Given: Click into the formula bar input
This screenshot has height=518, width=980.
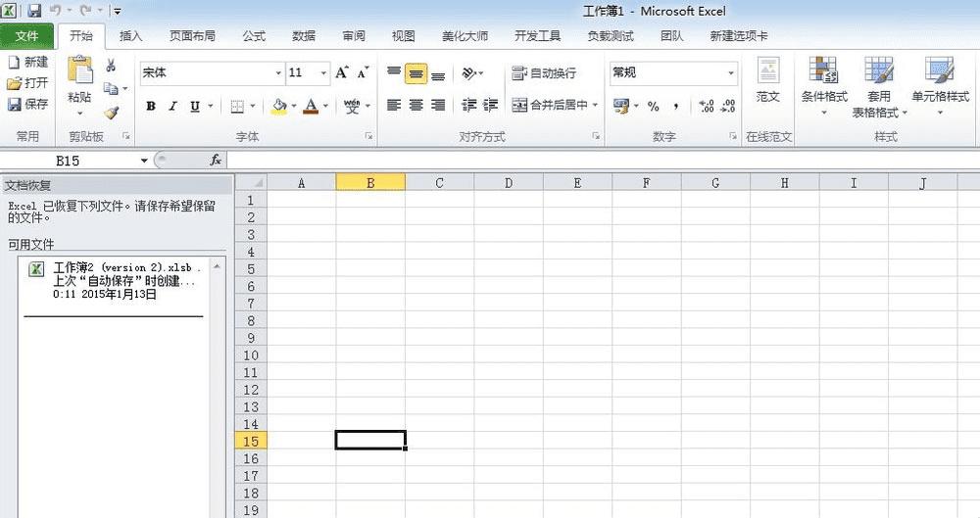Looking at the screenshot, I should pyautogui.click(x=603, y=161).
